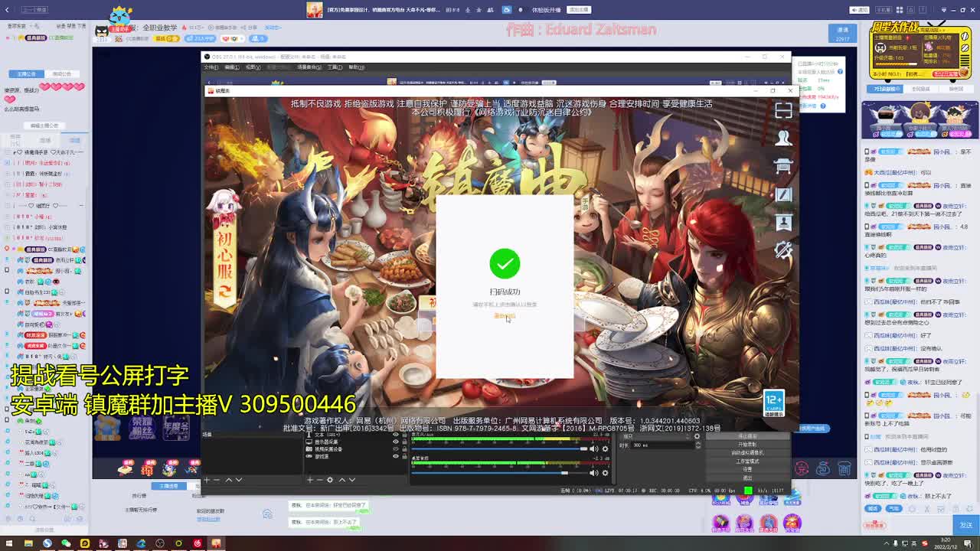
Task: Click the game window wrench tools icon
Action: (783, 250)
